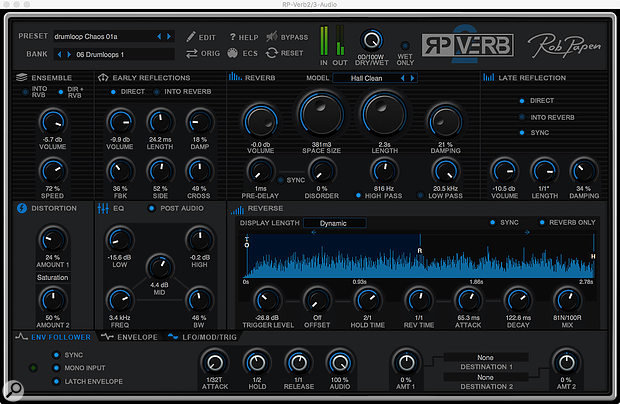The height and width of the screenshot is (404, 620).
Task: Toggle the High Pass filter switch
Action: 358,195
